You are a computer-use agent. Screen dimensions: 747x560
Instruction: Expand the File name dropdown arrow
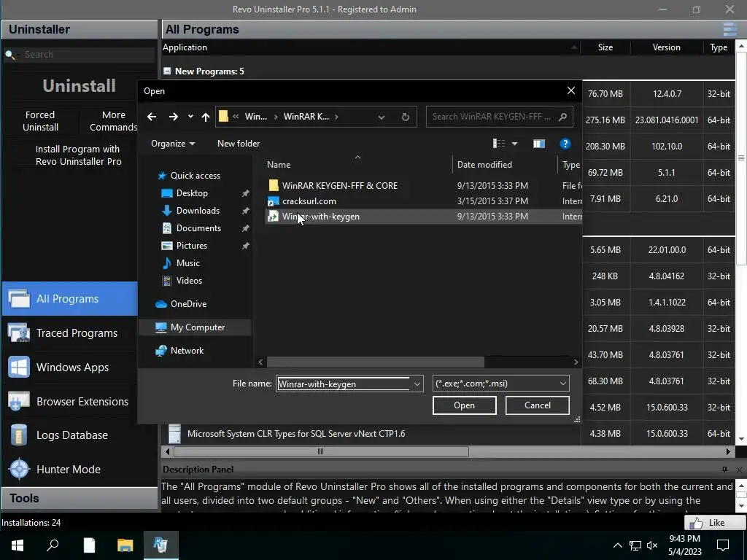(417, 384)
